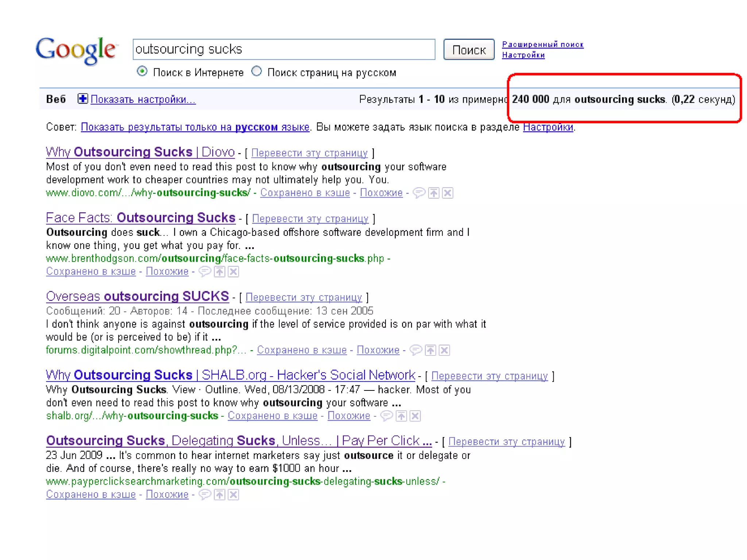Click the Google logo
The image size is (747, 560).
pos(76,51)
